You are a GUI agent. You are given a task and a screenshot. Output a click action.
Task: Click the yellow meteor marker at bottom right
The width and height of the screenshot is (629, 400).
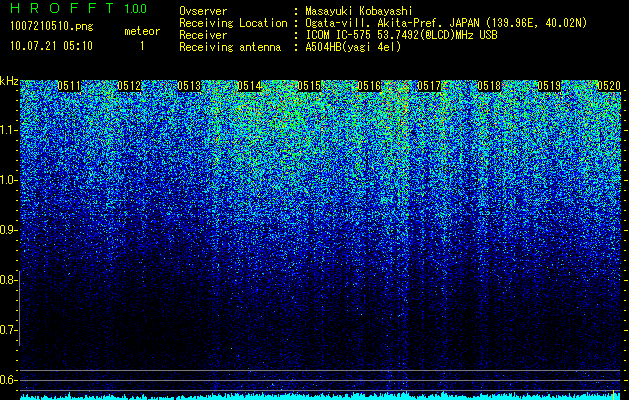[x=614, y=394]
